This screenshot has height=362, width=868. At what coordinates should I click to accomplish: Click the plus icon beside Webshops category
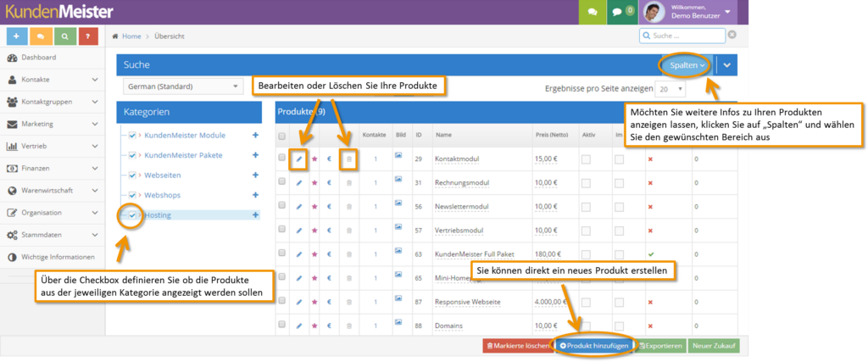click(x=255, y=195)
